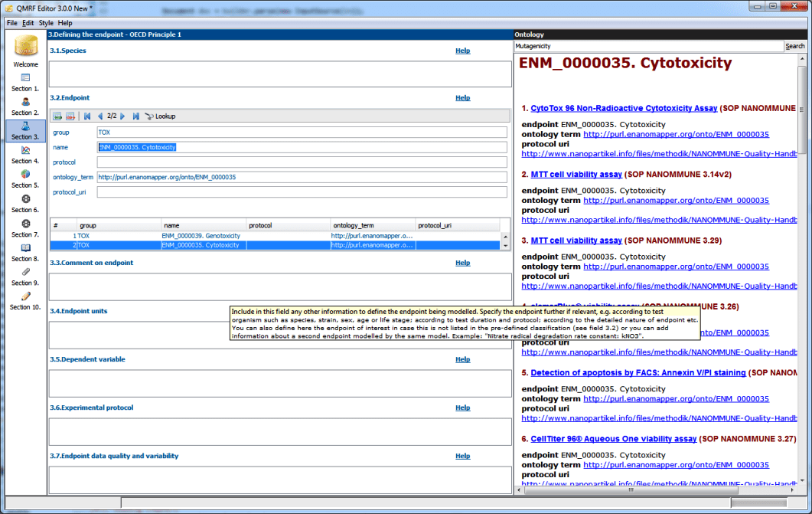Open the File menu

tap(12, 23)
